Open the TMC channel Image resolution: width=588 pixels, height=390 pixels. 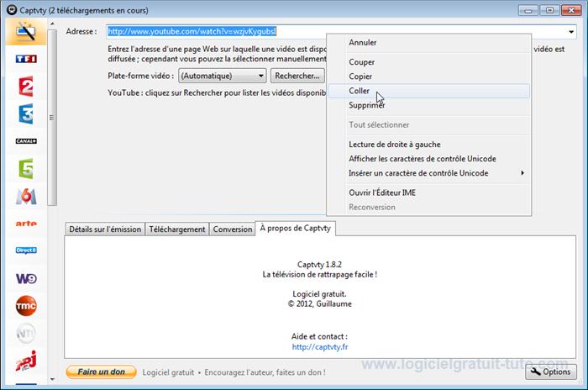[26, 306]
